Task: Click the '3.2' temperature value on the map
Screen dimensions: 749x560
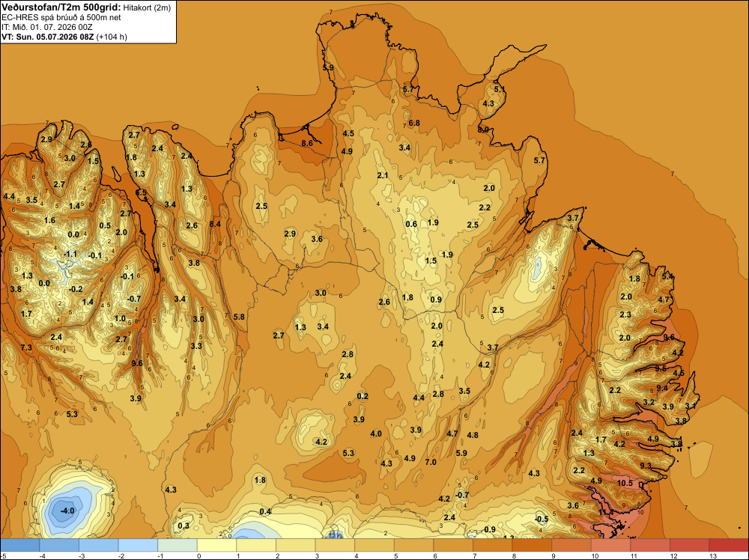Action: (648, 403)
